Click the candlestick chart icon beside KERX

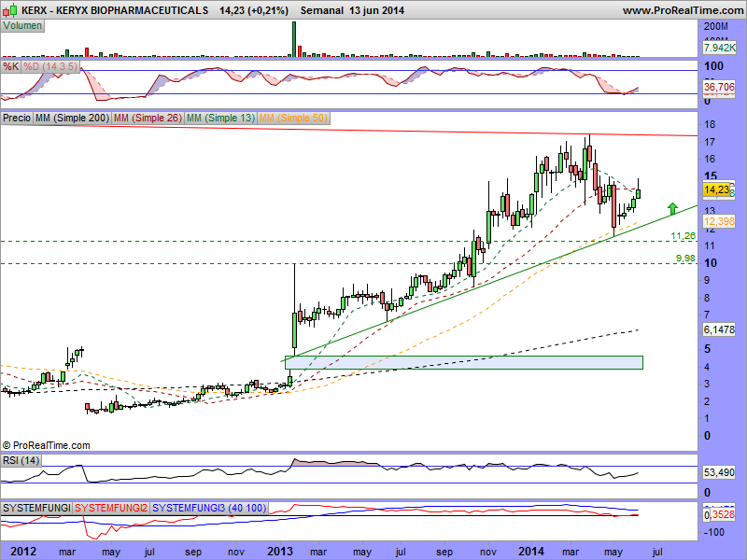pyautogui.click(x=10, y=9)
